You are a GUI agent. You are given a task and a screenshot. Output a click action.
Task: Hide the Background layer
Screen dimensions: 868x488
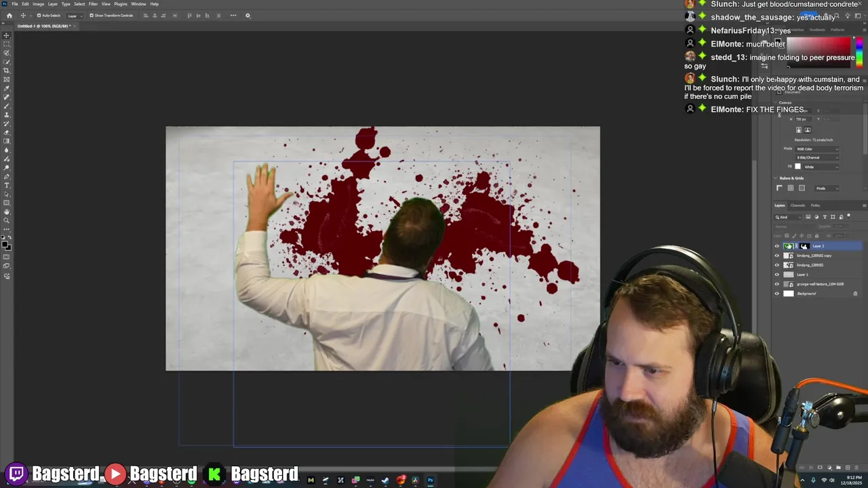pos(777,293)
